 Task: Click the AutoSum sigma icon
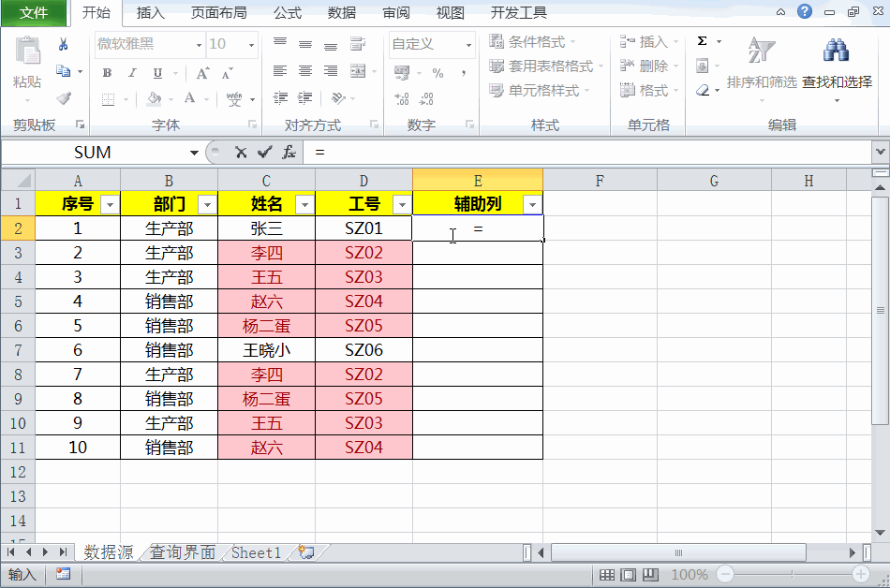click(x=702, y=41)
